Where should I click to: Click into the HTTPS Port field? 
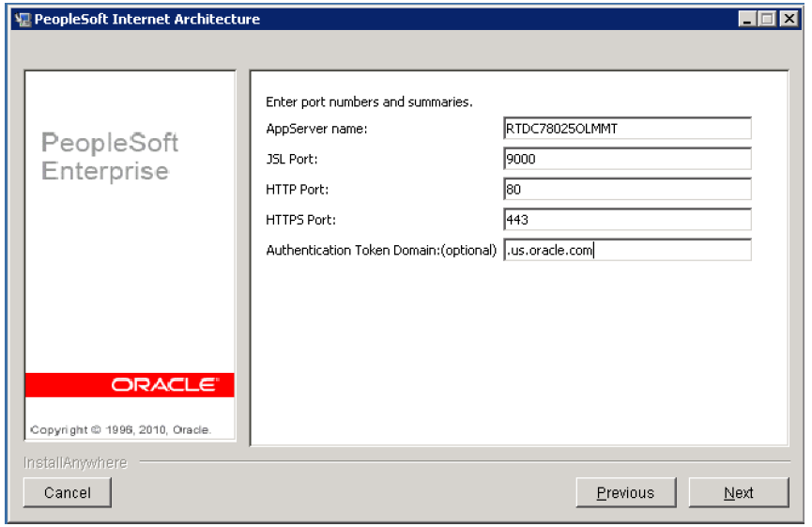[x=627, y=220]
